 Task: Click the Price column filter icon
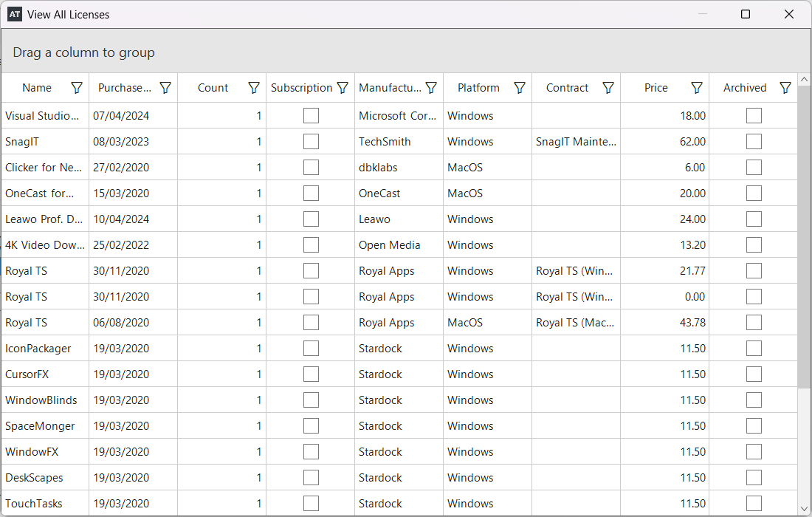697,88
